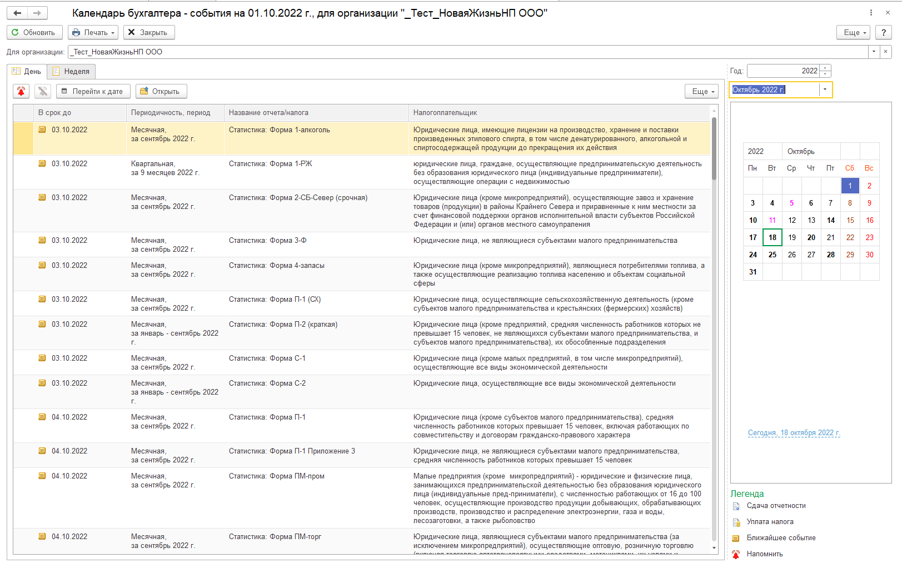Click the icon in the Форма 3-Ф row
Viewport: 902px width, 563px height.
pos(42,240)
